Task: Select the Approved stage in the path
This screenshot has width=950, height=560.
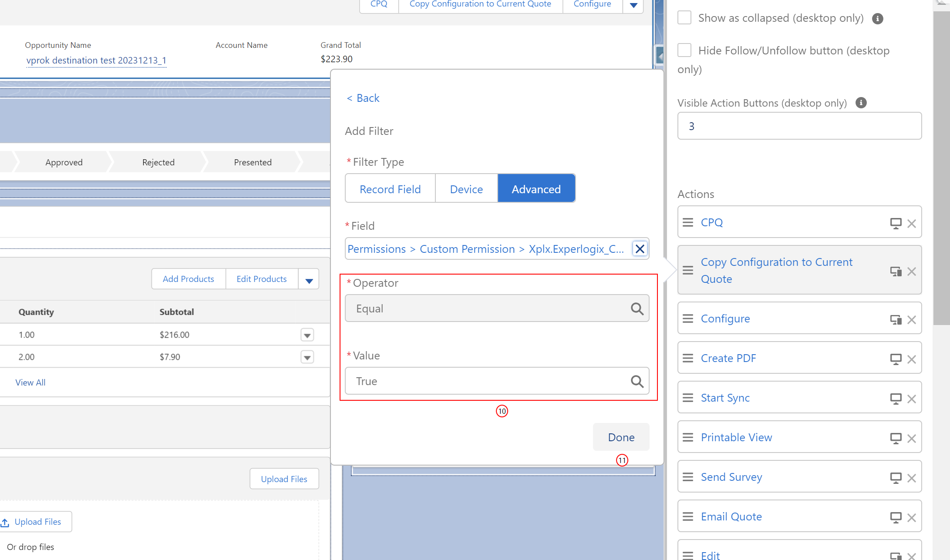Action: click(x=64, y=162)
